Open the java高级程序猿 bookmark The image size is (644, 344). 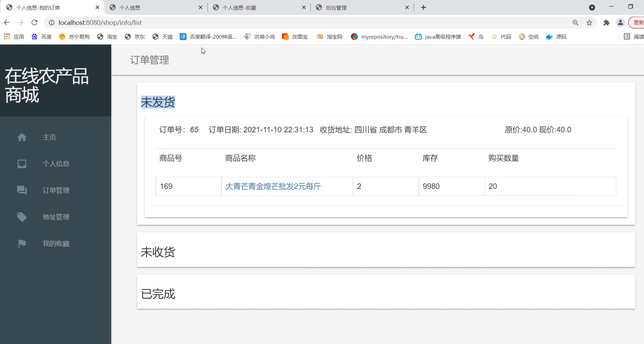pyautogui.click(x=438, y=37)
